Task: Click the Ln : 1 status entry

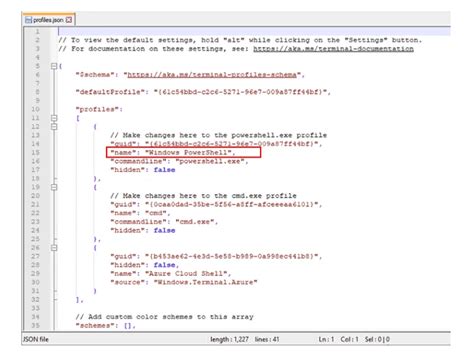Action: [x=326, y=339]
